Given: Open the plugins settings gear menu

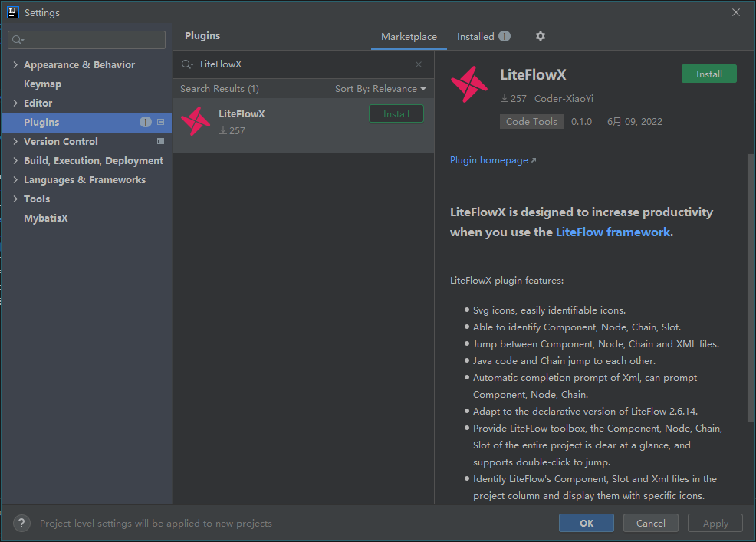Looking at the screenshot, I should 541,36.
